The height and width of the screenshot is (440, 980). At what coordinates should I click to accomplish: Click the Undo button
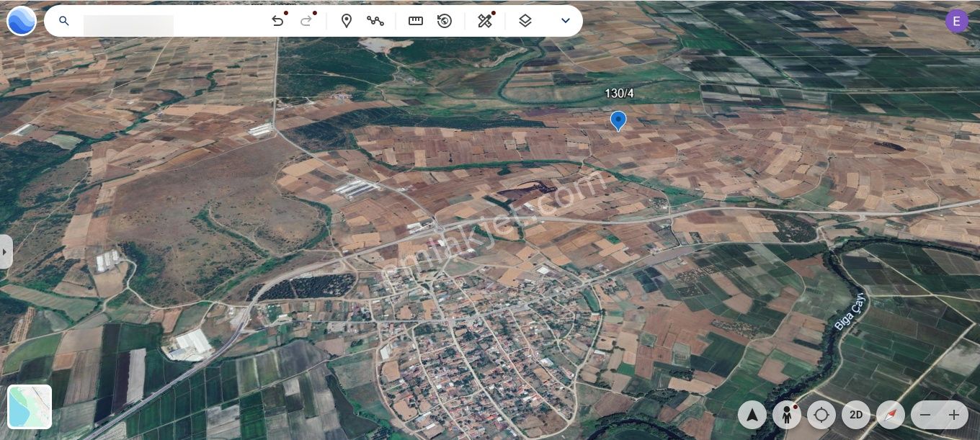(278, 21)
